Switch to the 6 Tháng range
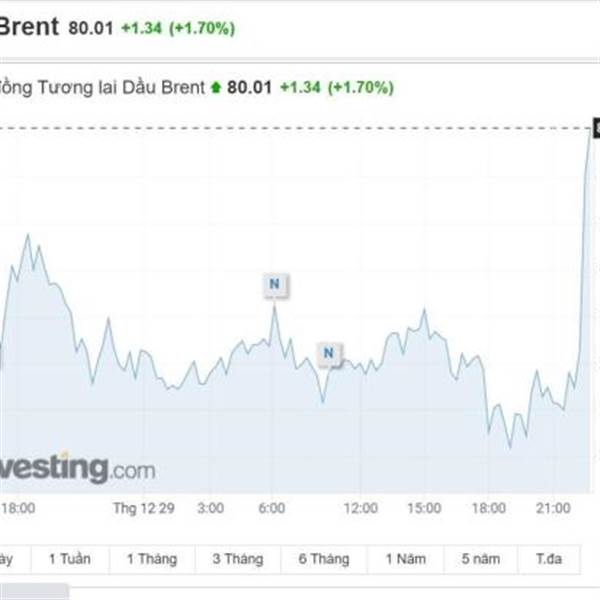The image size is (600, 600). coord(324,559)
